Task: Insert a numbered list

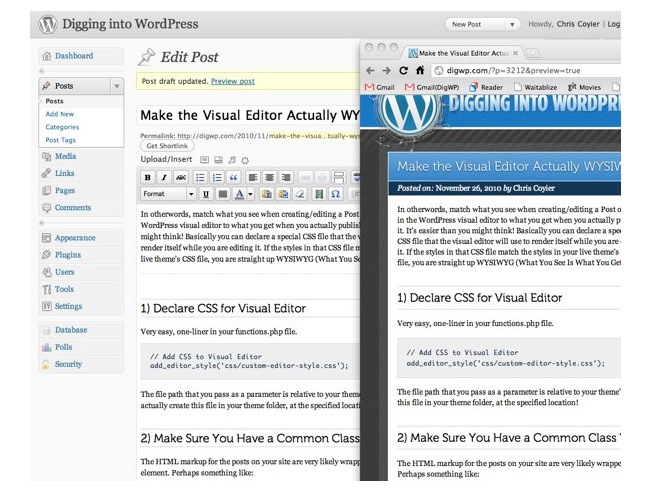Action: point(217,177)
